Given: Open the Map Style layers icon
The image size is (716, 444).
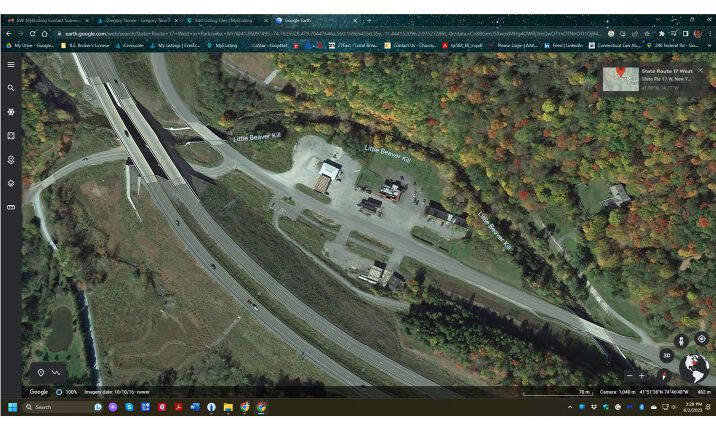Looking at the screenshot, I should pos(11,183).
